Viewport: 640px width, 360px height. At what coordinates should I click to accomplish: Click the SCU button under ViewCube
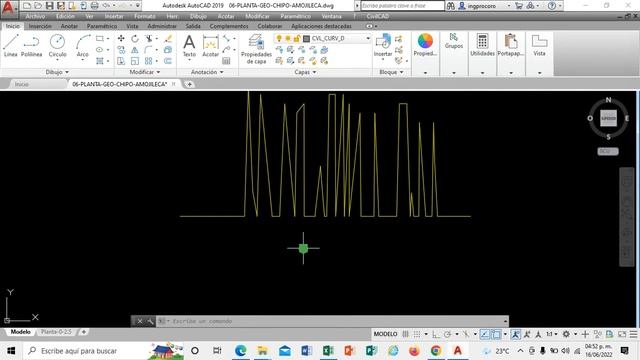tap(608, 151)
